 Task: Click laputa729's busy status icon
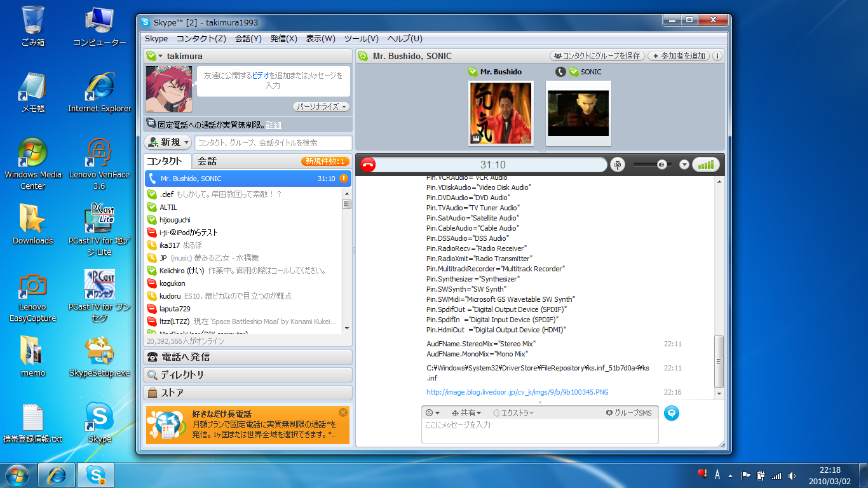coord(152,309)
